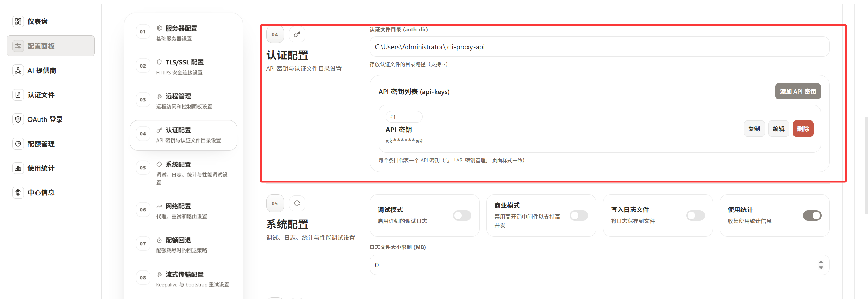Open 使用统计 bar chart icon

[18, 168]
